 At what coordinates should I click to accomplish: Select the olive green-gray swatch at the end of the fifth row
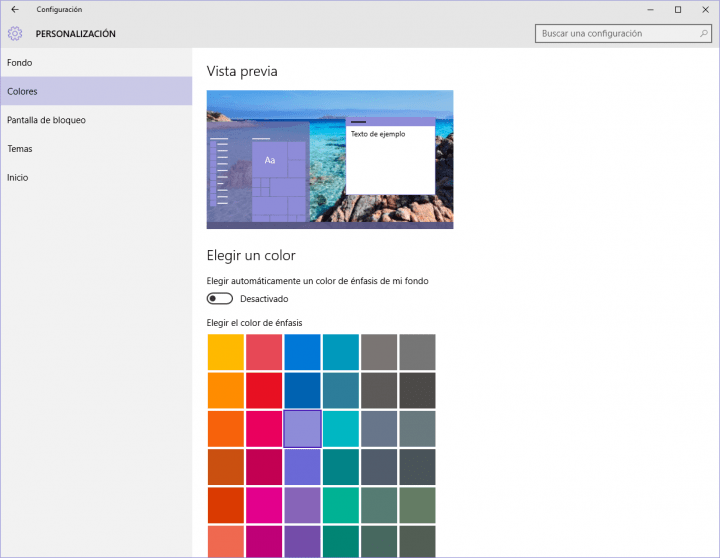[x=417, y=506]
